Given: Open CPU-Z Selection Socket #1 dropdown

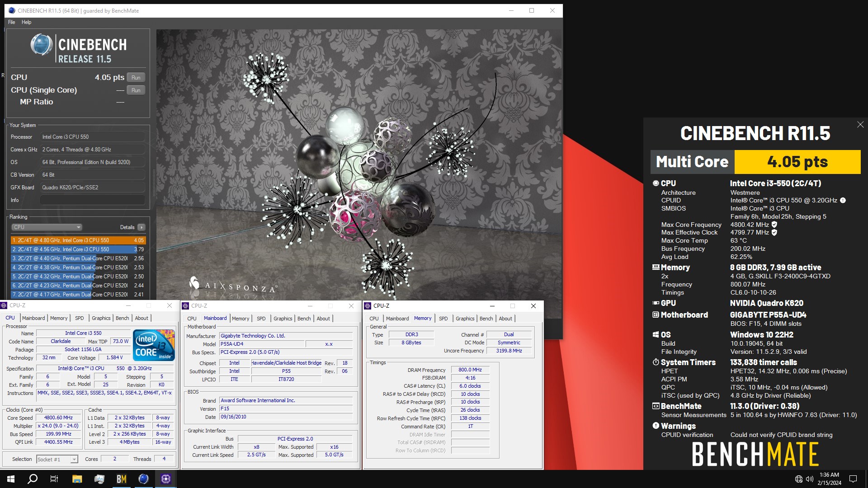Looking at the screenshot, I should click(57, 459).
